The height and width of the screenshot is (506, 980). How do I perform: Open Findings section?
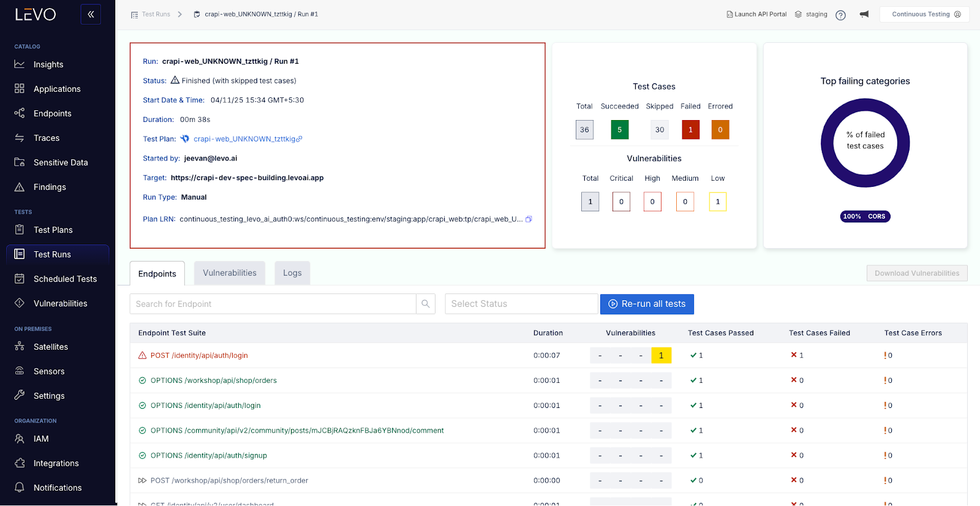point(50,187)
